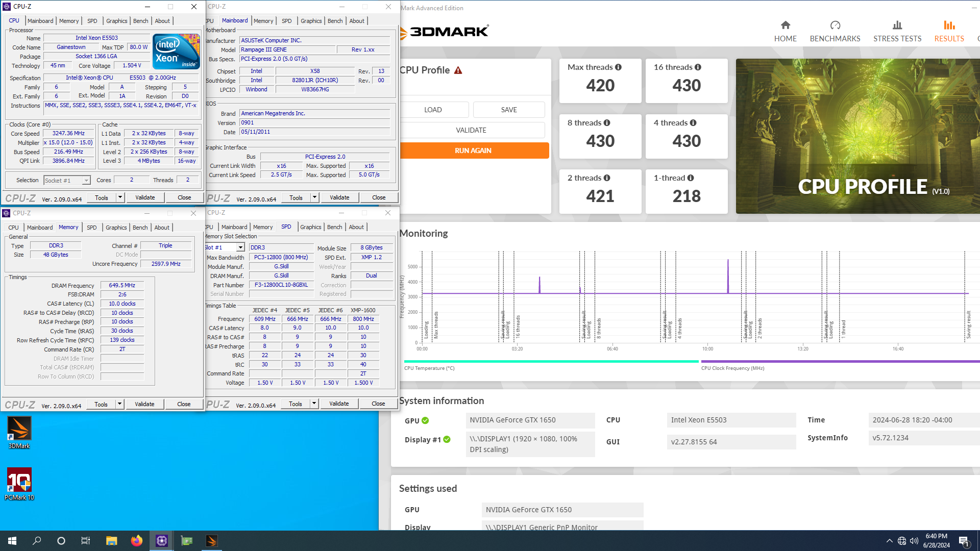Open Tools dropdown arrow in CPU tab window
The image size is (980, 551).
(120, 197)
